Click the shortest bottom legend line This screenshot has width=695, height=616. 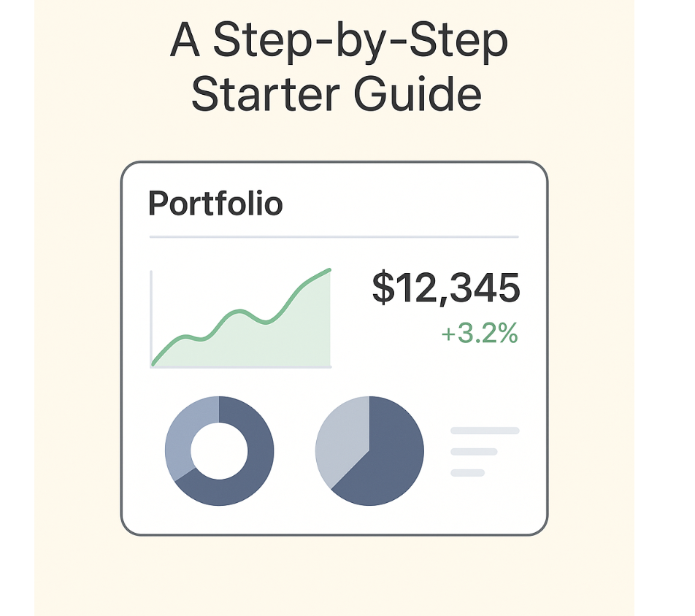[468, 473]
